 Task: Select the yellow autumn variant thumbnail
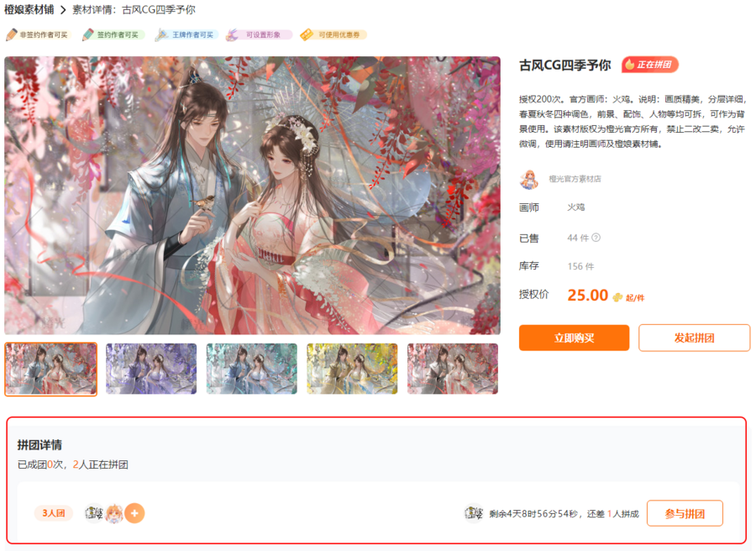click(352, 369)
